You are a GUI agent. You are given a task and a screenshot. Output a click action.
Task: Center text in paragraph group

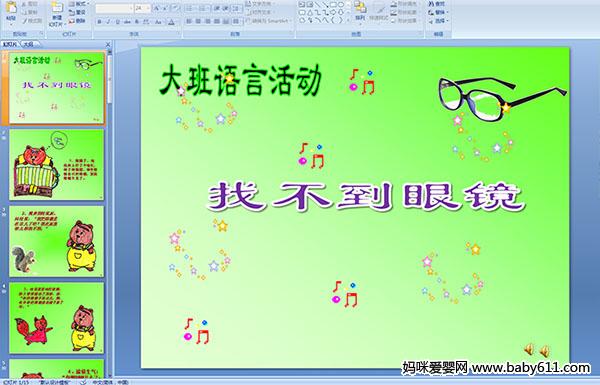(198, 21)
